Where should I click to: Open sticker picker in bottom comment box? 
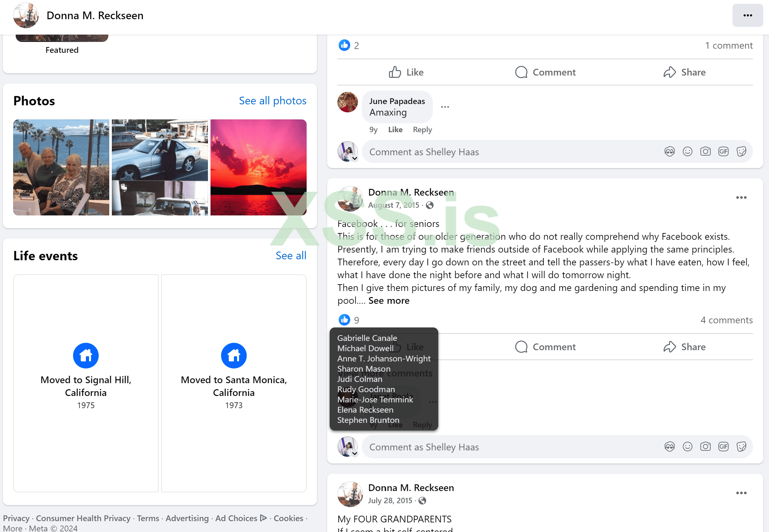(741, 447)
